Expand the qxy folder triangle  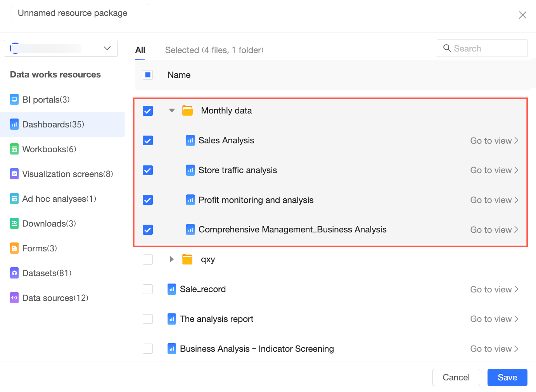172,259
